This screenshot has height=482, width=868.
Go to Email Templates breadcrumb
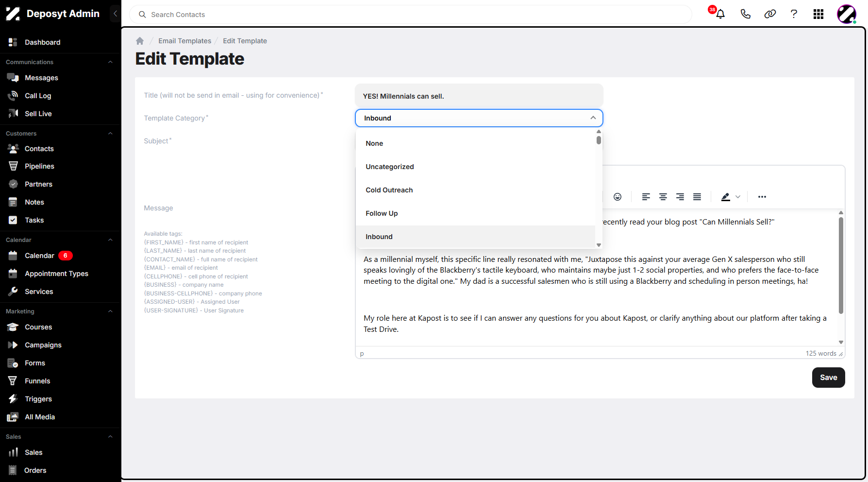coord(184,41)
